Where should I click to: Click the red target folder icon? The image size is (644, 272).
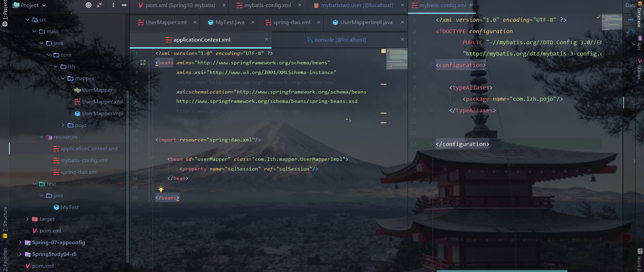click(x=35, y=219)
